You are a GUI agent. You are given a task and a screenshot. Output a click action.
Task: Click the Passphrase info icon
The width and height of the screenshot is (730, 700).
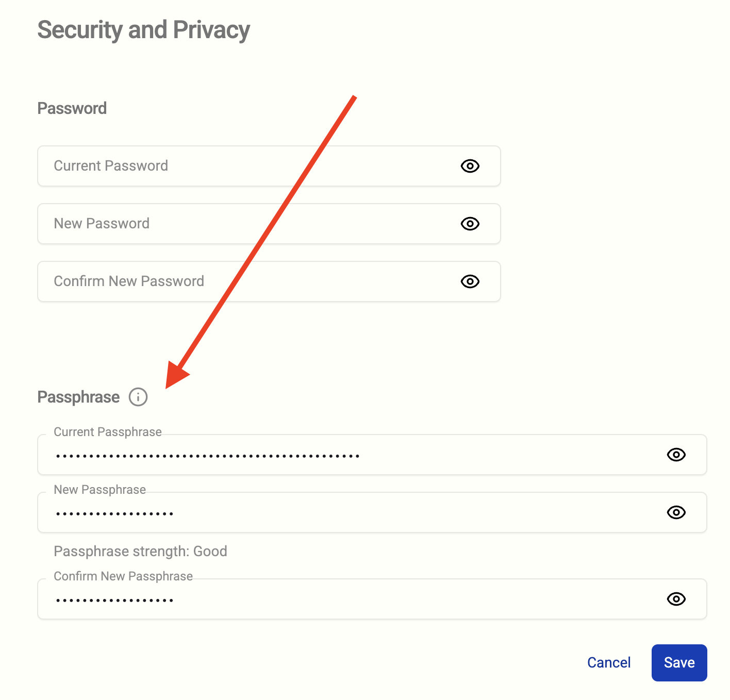click(x=138, y=397)
